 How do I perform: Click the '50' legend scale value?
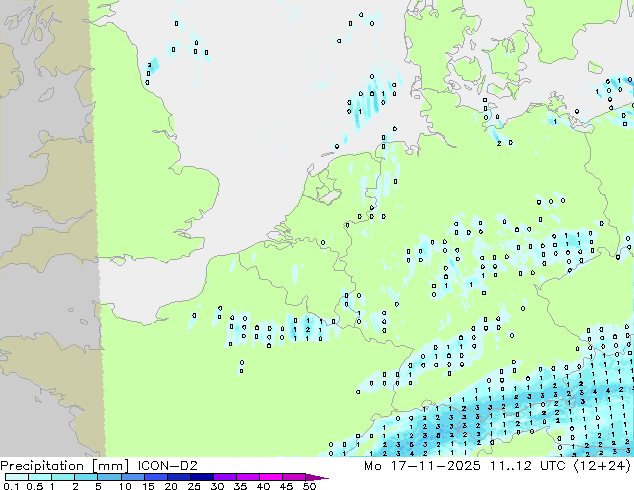[309, 486]
